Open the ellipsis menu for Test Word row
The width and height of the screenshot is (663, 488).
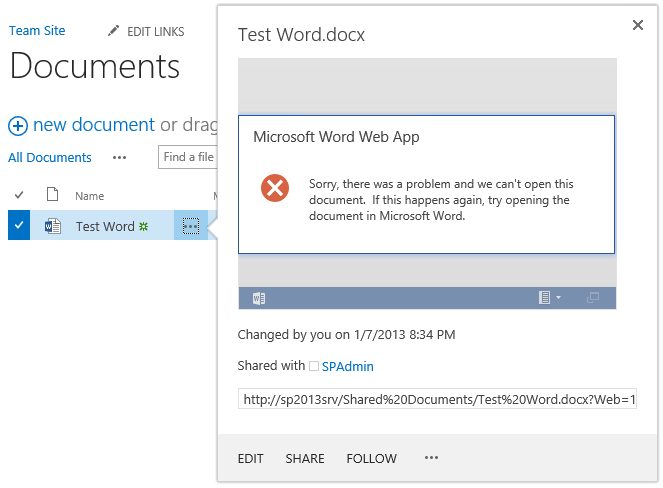pyautogui.click(x=191, y=226)
